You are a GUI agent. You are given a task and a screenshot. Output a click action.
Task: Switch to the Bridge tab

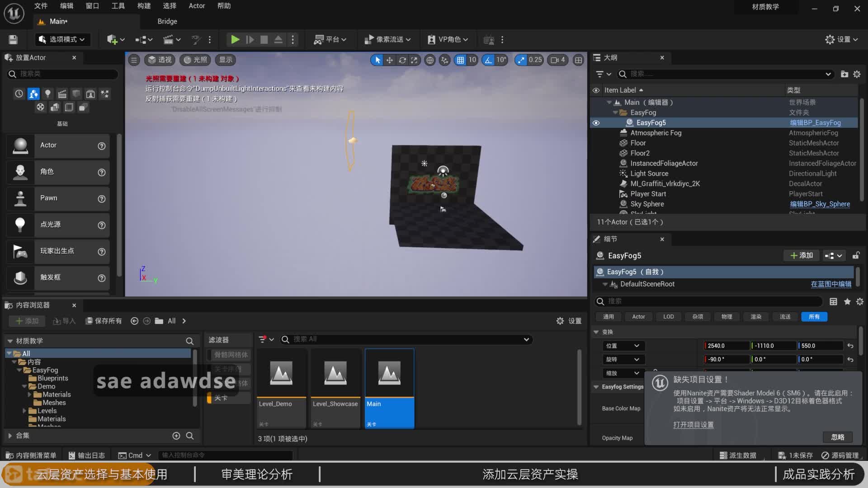pyautogui.click(x=167, y=21)
